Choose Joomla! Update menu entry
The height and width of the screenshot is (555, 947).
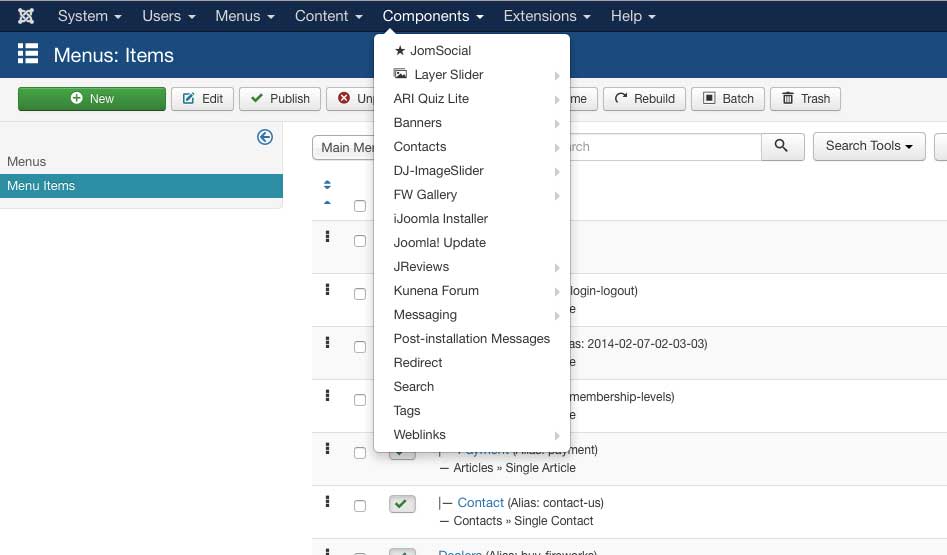click(439, 243)
